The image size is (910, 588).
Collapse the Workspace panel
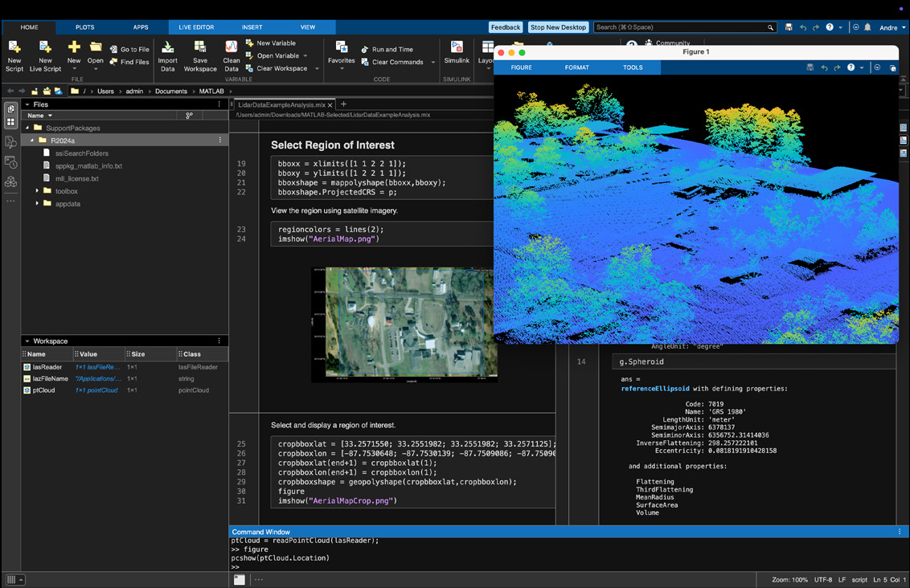point(27,341)
